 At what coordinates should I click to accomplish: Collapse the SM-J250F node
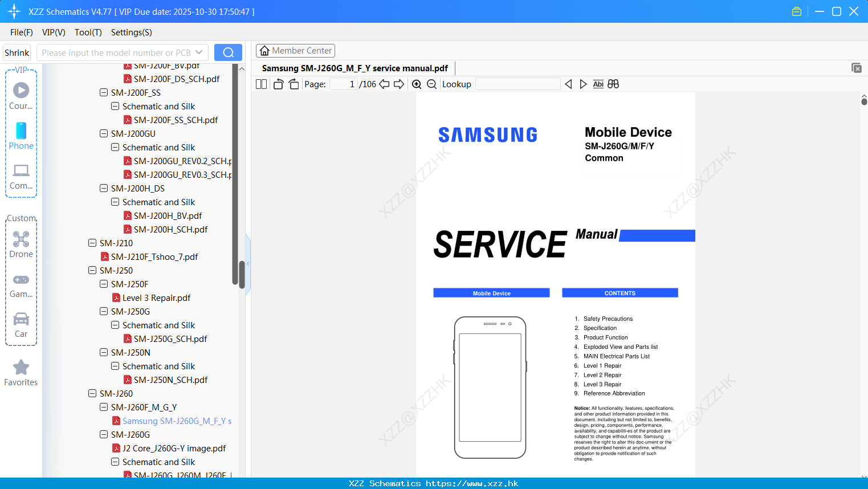click(x=104, y=284)
